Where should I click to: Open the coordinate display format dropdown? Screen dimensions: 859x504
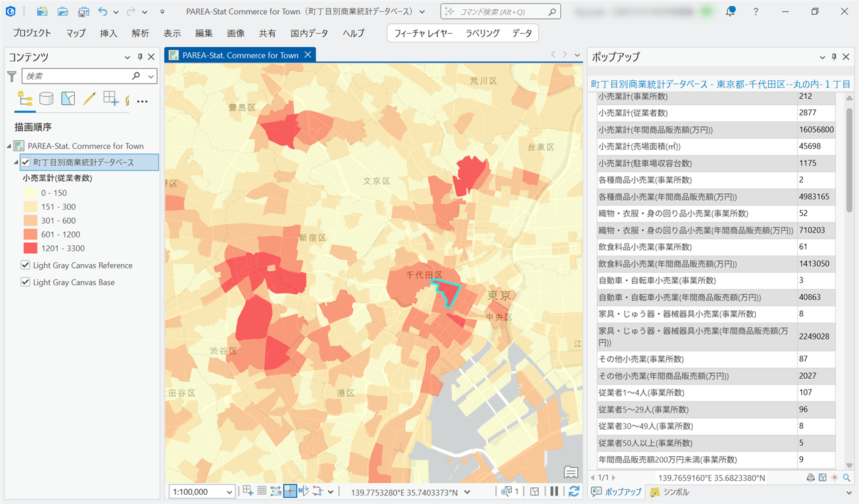[x=468, y=492]
